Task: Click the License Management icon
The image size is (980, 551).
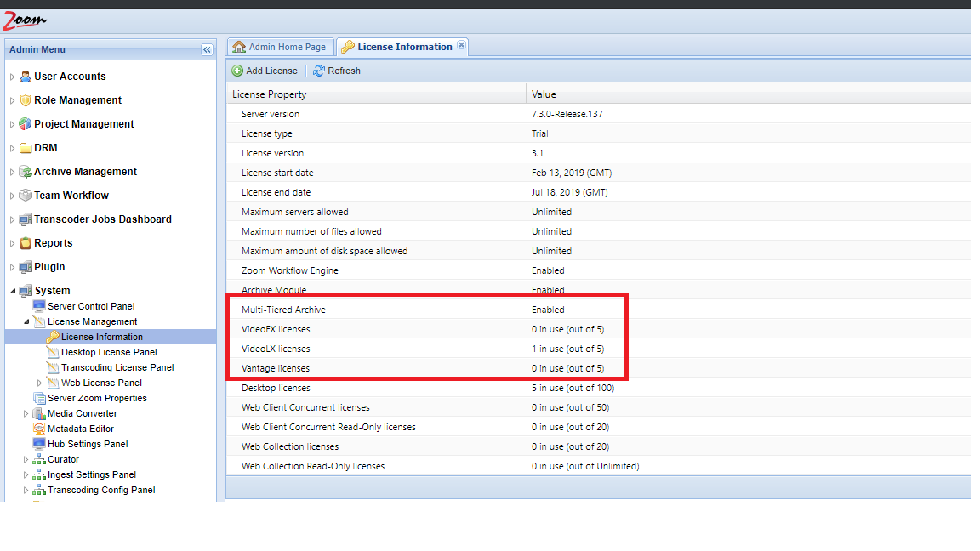Action: [39, 321]
